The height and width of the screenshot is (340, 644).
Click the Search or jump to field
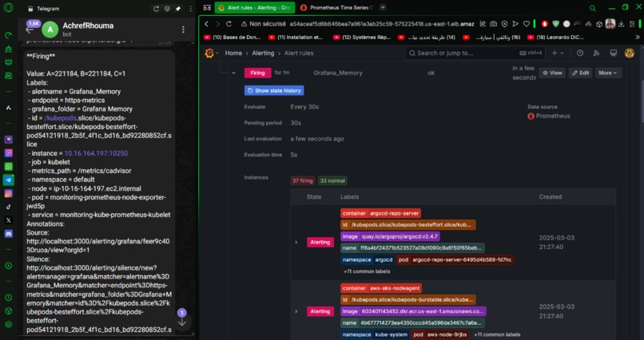click(x=476, y=53)
